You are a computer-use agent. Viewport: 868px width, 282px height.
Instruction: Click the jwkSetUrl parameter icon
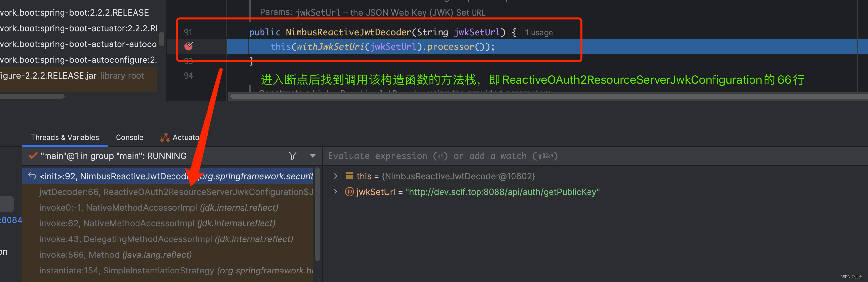[350, 192]
